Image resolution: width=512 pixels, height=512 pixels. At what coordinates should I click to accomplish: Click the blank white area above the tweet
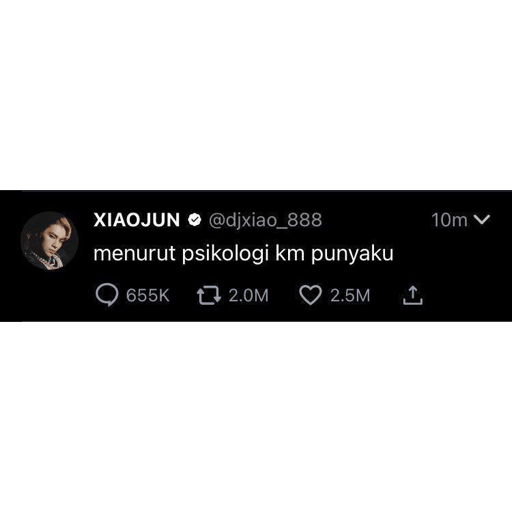(256, 95)
